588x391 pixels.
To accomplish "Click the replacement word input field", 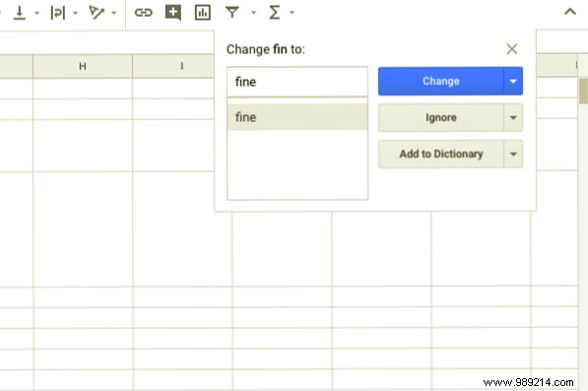I will click(297, 82).
